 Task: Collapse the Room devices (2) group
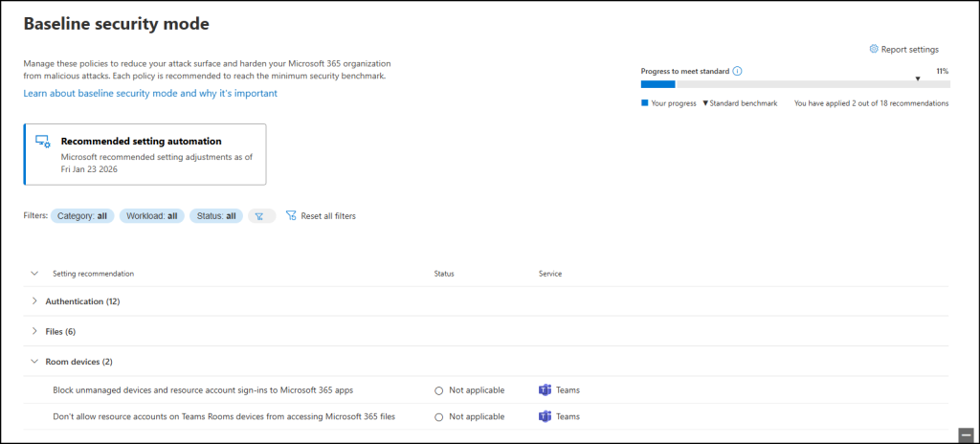pyautogui.click(x=34, y=362)
